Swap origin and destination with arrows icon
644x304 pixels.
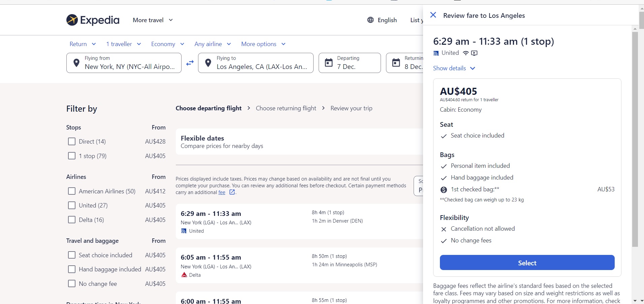click(x=190, y=63)
